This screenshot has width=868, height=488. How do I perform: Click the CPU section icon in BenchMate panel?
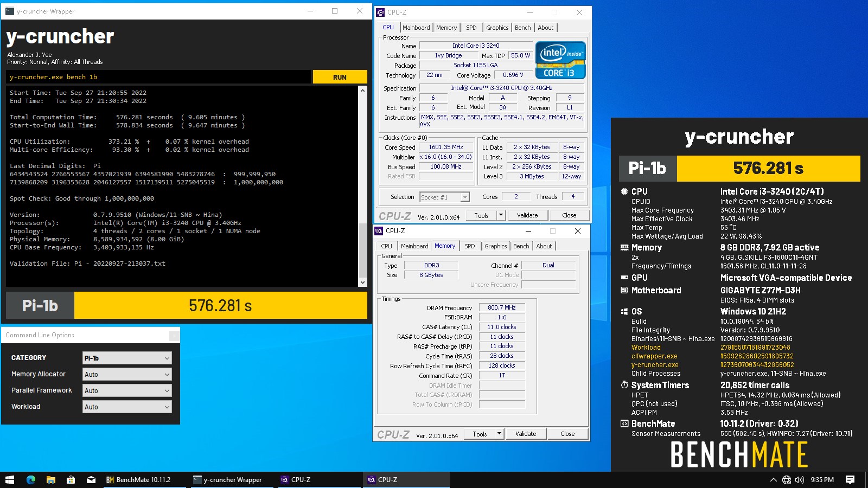coord(624,191)
